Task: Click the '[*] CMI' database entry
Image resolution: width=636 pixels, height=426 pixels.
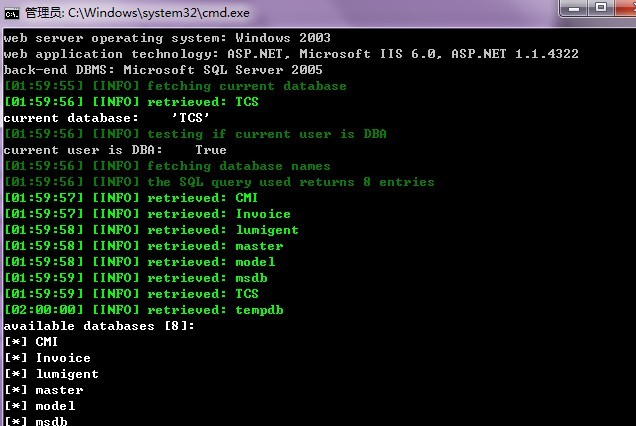Action: (31, 342)
